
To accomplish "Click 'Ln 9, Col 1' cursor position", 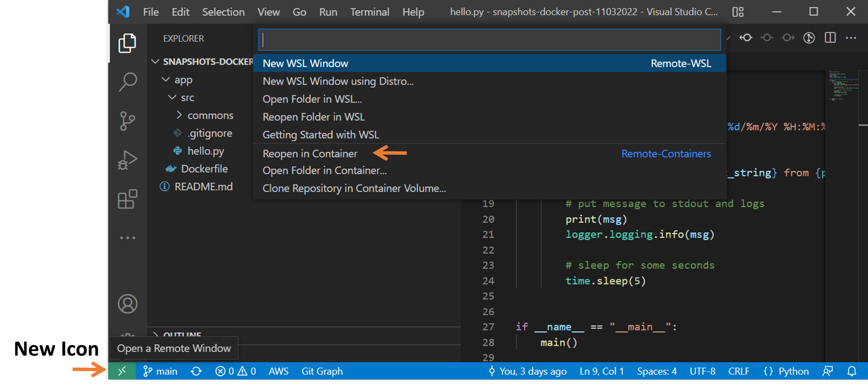I will tap(602, 371).
